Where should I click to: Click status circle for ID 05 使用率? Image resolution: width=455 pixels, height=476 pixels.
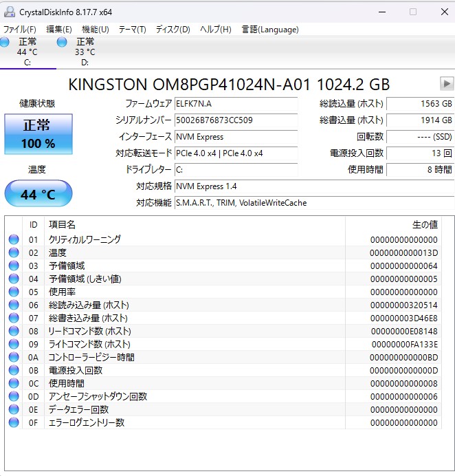[x=14, y=292]
